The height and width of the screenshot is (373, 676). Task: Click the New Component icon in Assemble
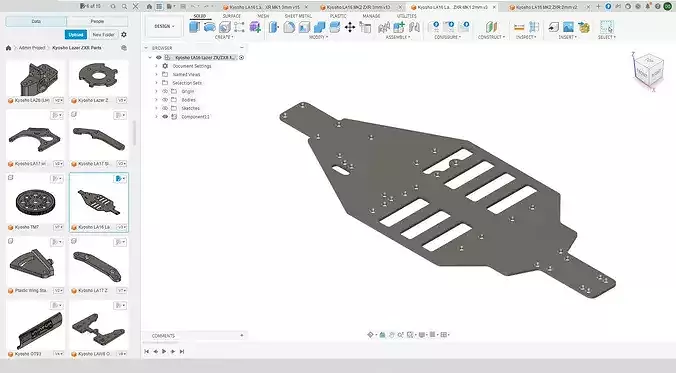pos(399,27)
